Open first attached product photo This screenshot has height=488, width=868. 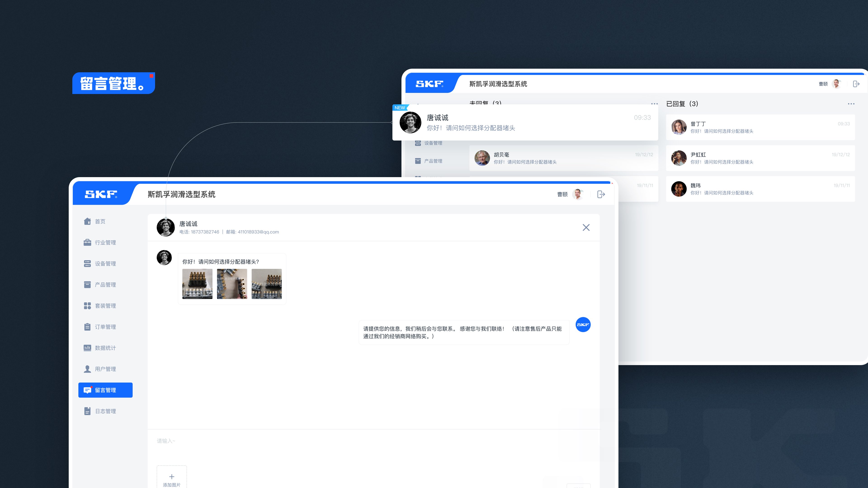tap(198, 284)
